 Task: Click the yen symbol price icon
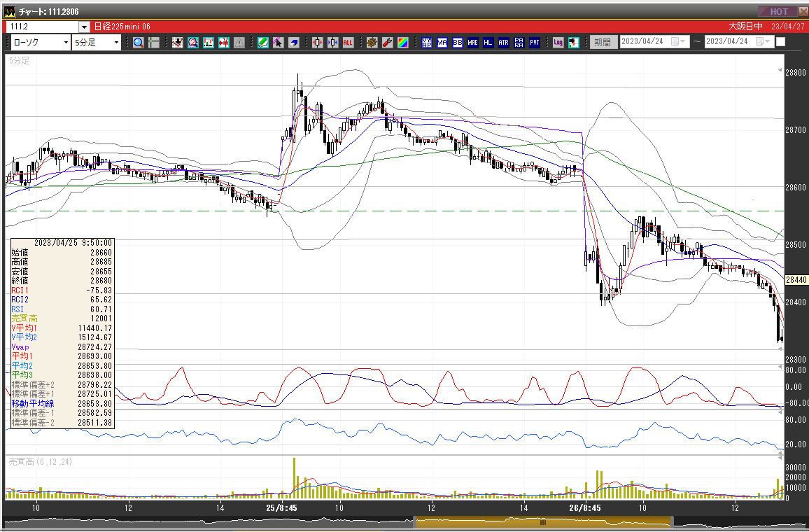pos(224,43)
